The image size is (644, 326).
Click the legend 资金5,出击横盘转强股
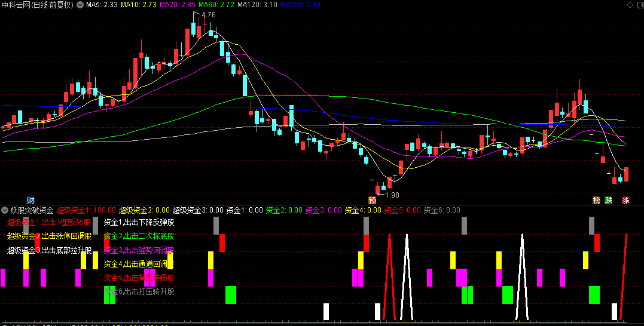[x=139, y=278]
